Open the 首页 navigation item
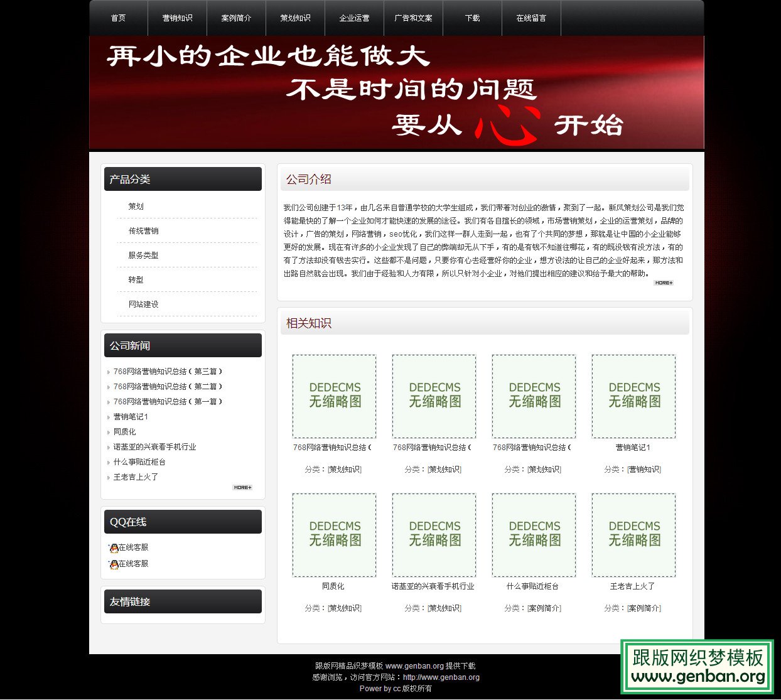This screenshot has width=781, height=700. tap(118, 18)
